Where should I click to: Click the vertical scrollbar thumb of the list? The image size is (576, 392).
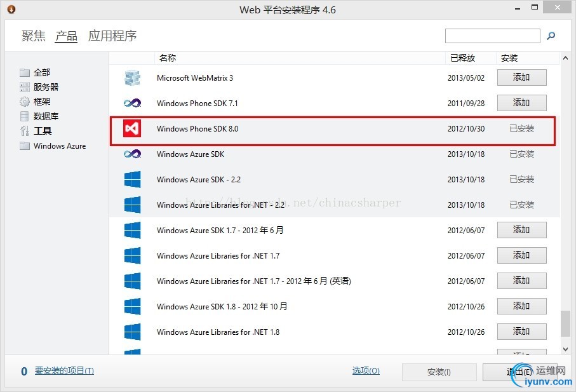point(565,323)
